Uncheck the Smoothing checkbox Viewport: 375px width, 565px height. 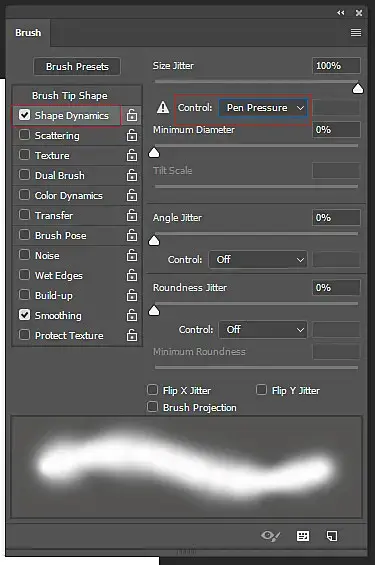[x=24, y=315]
